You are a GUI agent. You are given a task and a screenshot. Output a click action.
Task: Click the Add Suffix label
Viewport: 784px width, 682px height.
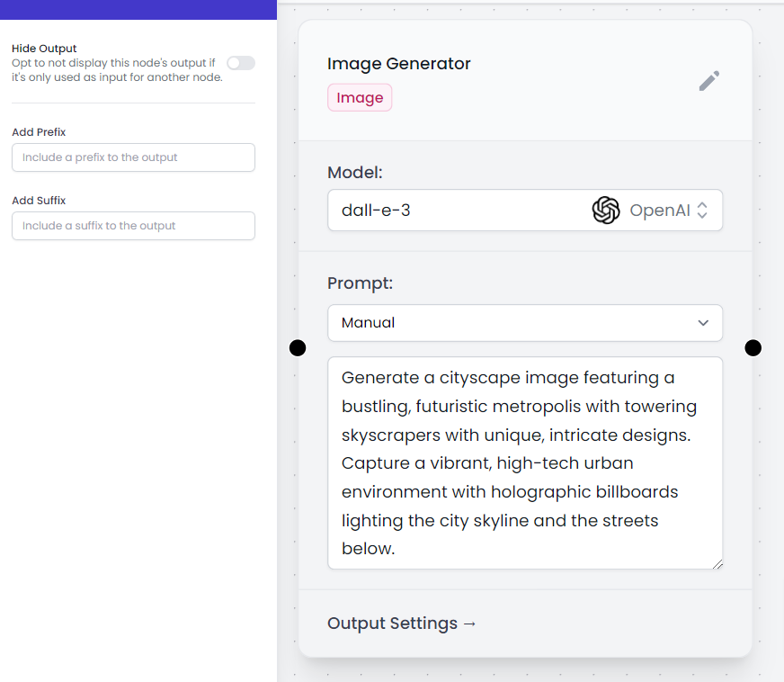39,200
